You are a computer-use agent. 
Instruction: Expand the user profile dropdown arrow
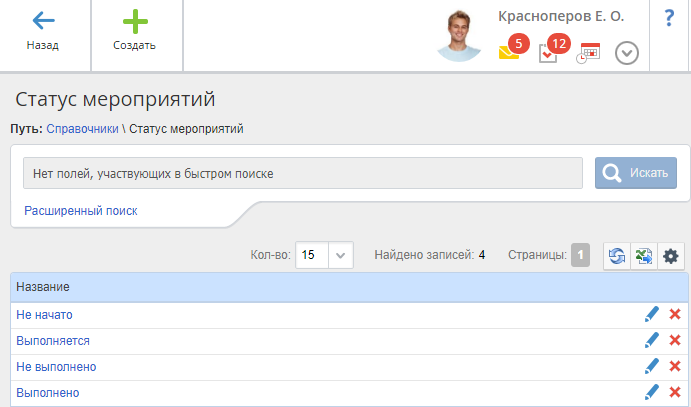click(627, 53)
